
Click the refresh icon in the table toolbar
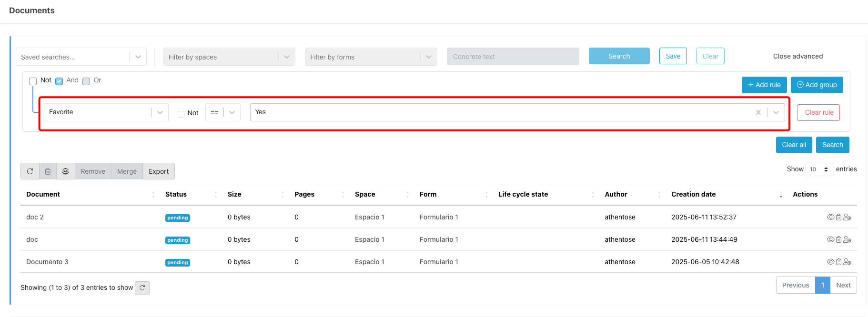[30, 171]
